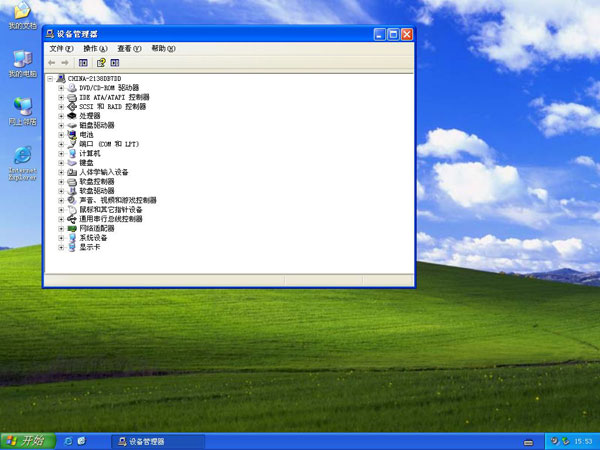Expand the 软盘控制器 node
This screenshot has width=600, height=450.
[x=61, y=182]
